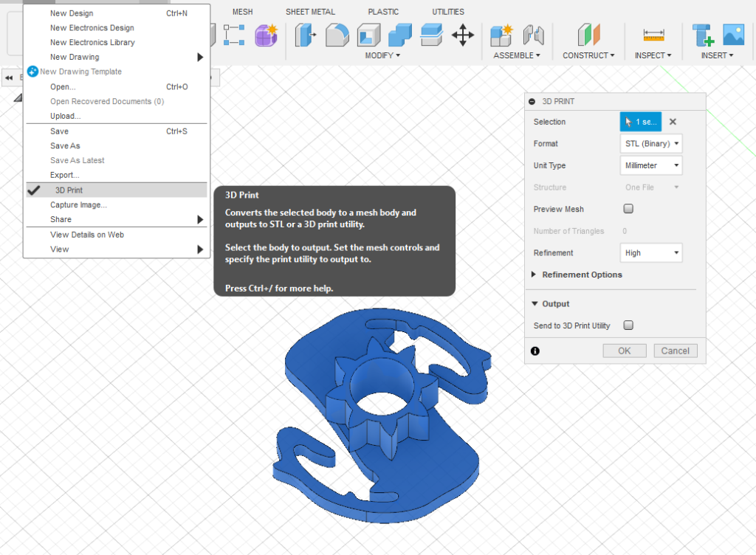
Task: Clear the selection with the X button
Action: click(x=673, y=122)
